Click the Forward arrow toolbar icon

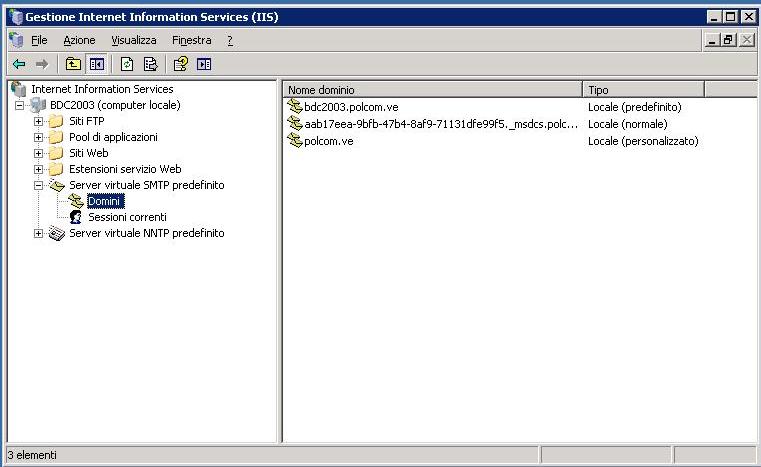pos(42,64)
